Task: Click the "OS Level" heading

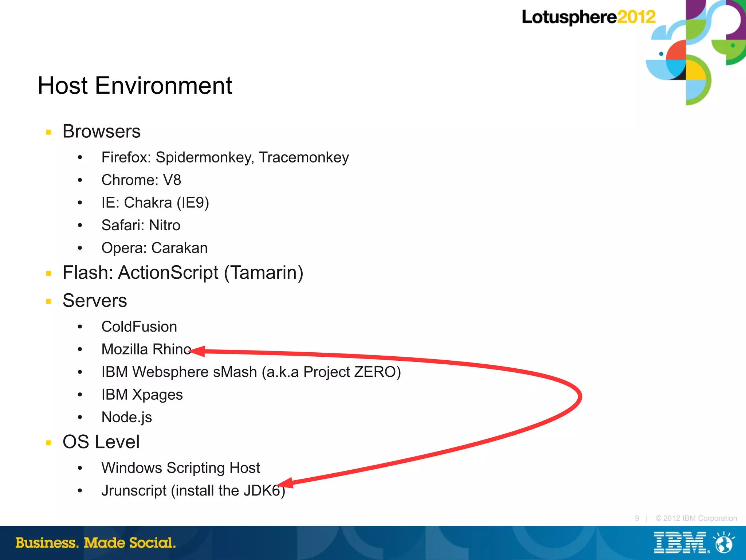Action: pyautogui.click(x=101, y=442)
